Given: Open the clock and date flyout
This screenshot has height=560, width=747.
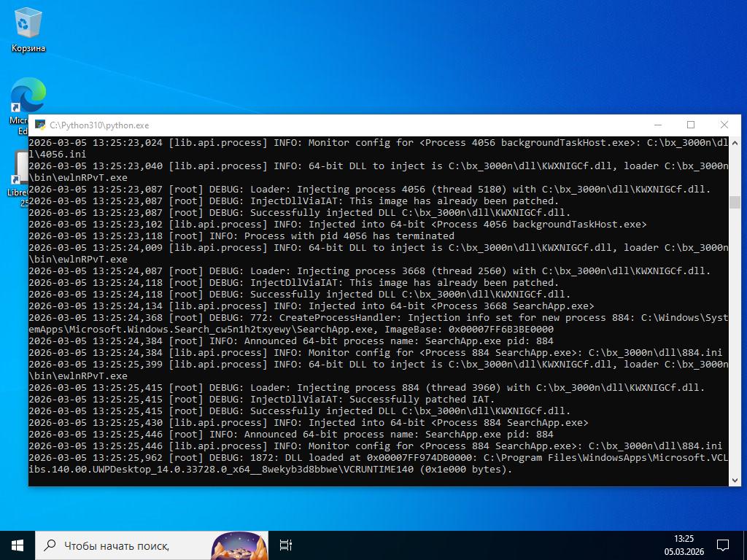Looking at the screenshot, I should point(684,545).
